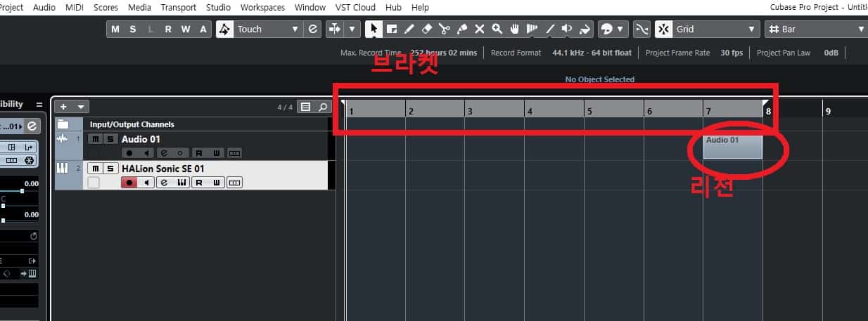Open HALion Sonic SE 01 channel settings e button
868x321 pixels.
[x=163, y=183]
